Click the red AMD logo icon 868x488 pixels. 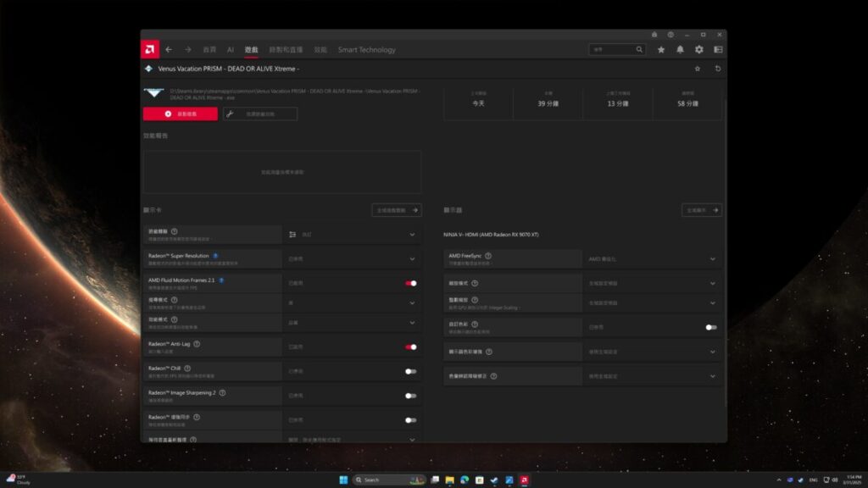[x=149, y=49]
